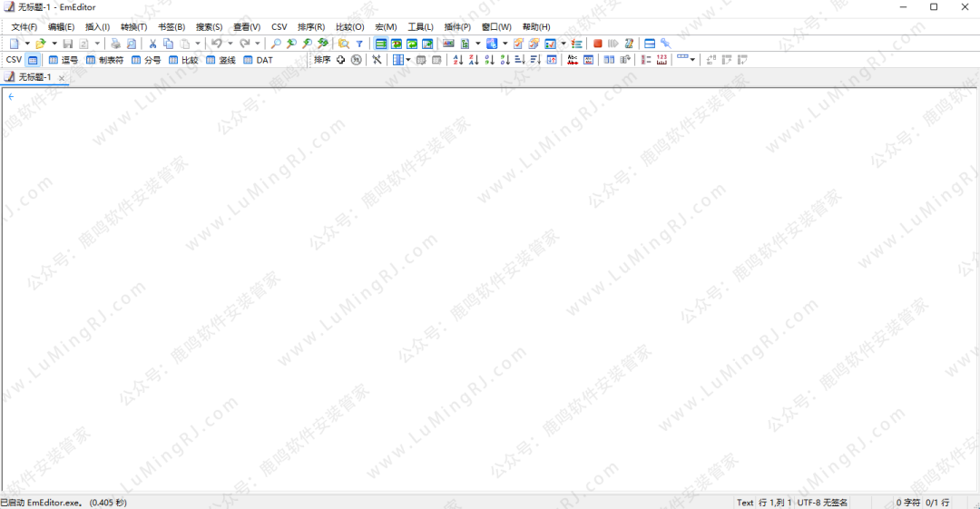Screen dimensions: 980x509
Task: Expand the Open file dropdown arrow
Action: [x=54, y=44]
